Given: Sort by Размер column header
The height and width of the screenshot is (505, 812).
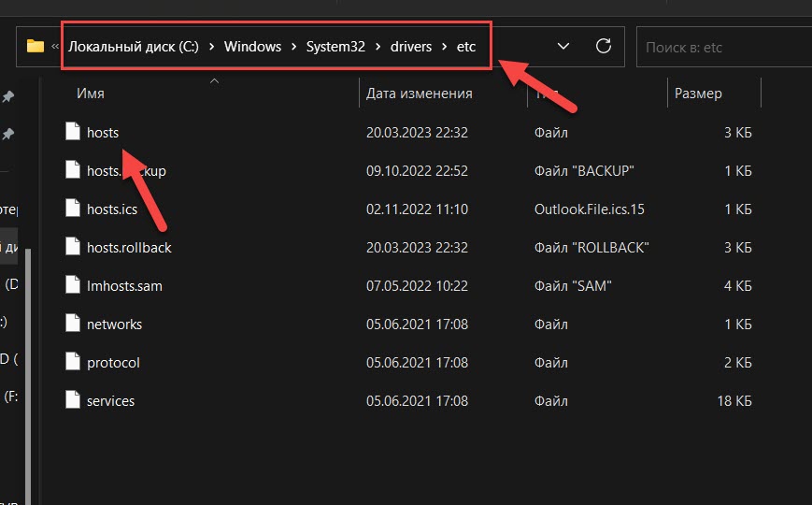Looking at the screenshot, I should (x=698, y=94).
